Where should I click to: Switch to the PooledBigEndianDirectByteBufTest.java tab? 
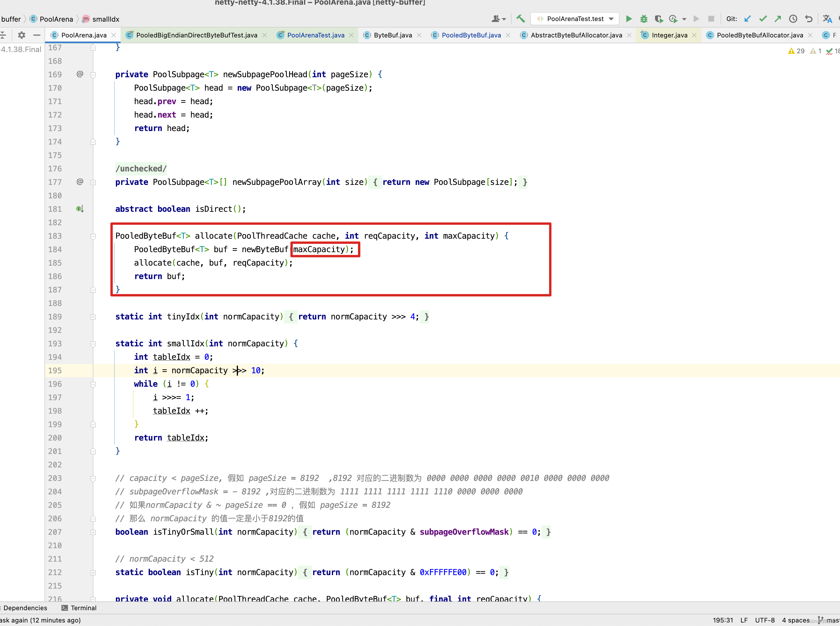197,35
